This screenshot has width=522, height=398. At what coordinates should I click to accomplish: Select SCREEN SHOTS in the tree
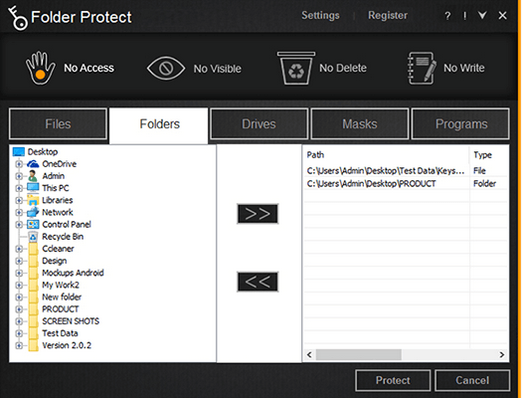pos(71,321)
